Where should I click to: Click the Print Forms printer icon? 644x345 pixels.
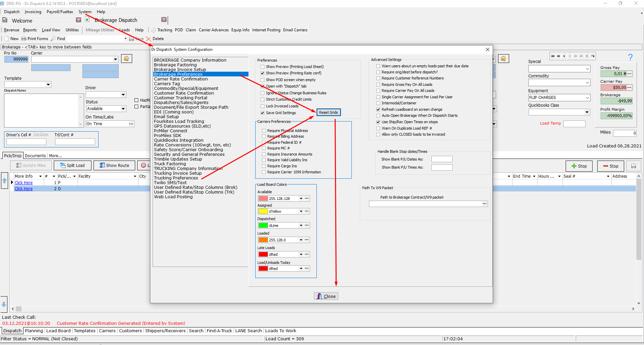[x=24, y=39]
